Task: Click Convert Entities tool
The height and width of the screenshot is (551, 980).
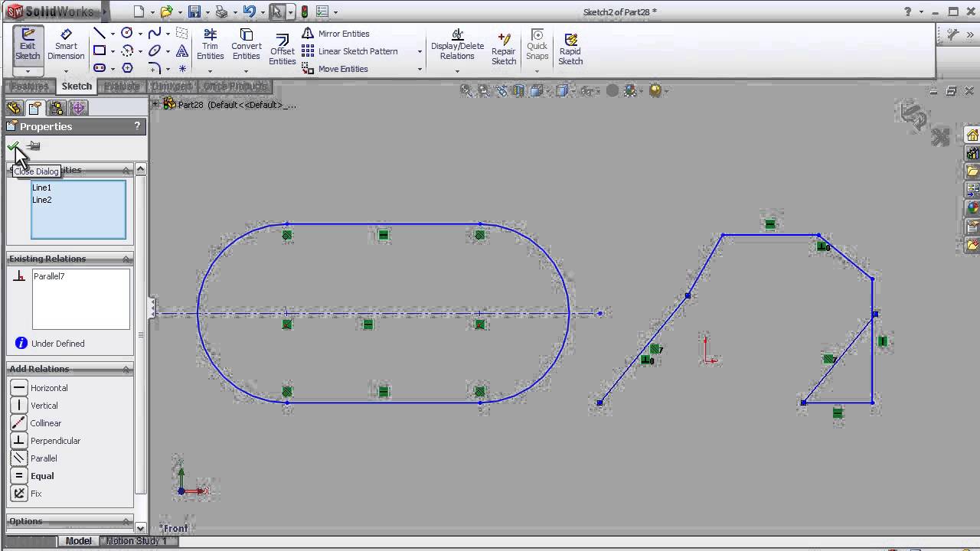Action: pyautogui.click(x=247, y=44)
